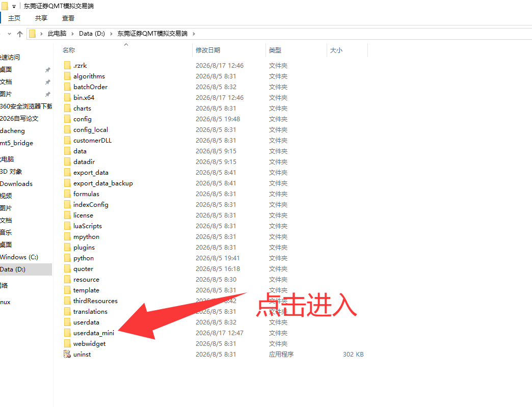Select the luaScripts folder name
The width and height of the screenshot is (532, 407).
point(88,226)
